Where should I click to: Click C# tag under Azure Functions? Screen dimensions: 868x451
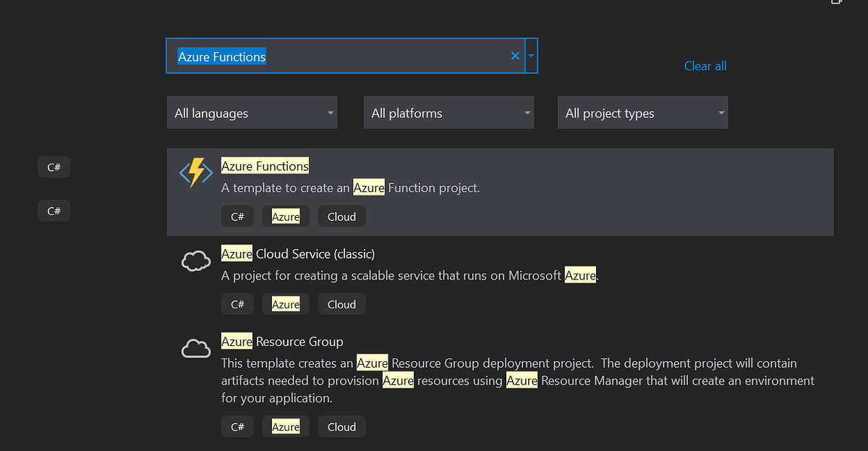pyautogui.click(x=237, y=216)
